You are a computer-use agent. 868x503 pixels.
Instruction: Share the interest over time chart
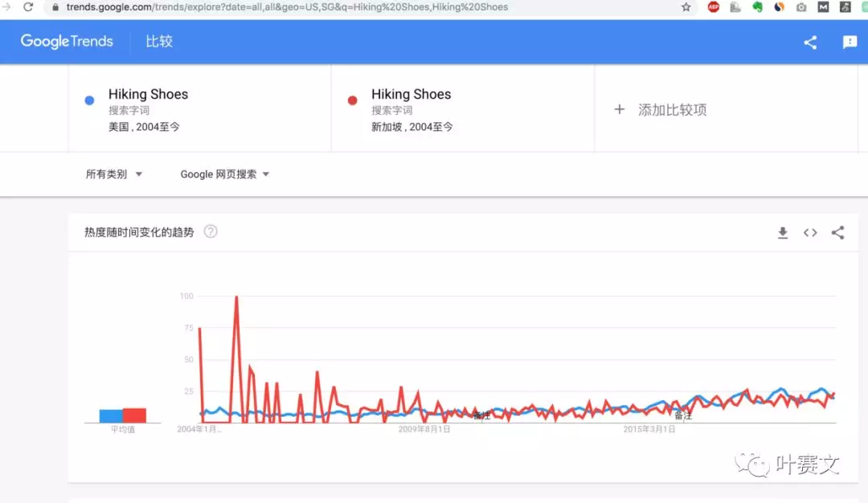tap(837, 233)
